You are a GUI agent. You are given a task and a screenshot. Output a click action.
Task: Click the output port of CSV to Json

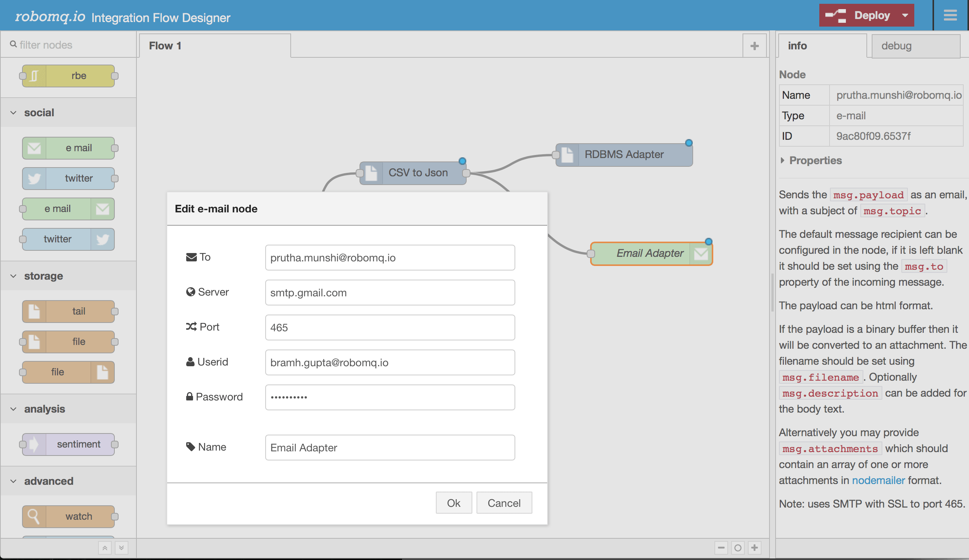466,173
